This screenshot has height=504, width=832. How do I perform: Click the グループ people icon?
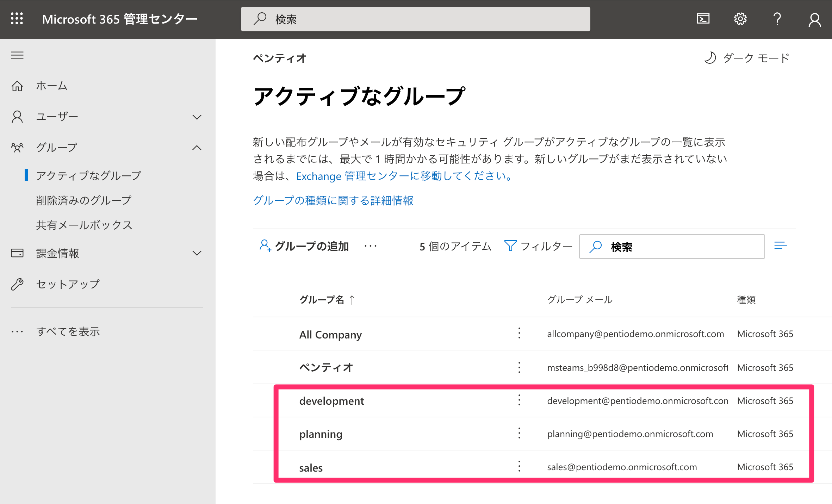pyautogui.click(x=17, y=147)
